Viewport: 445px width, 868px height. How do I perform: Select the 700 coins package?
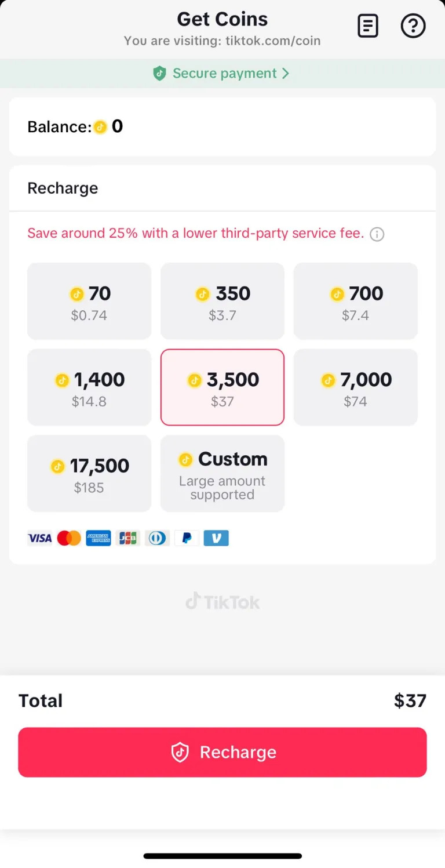(x=356, y=301)
